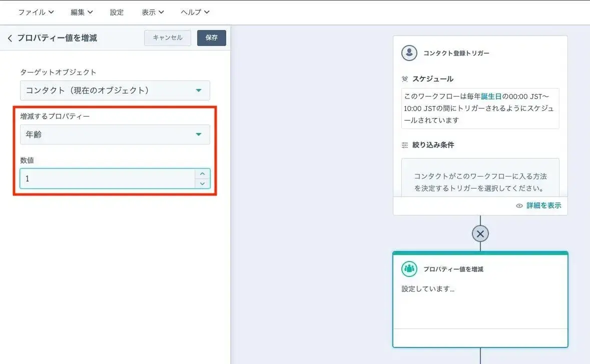Viewport: 590px width, 364px height.
Task: Click the 設定しています… status text
Action: (428, 289)
